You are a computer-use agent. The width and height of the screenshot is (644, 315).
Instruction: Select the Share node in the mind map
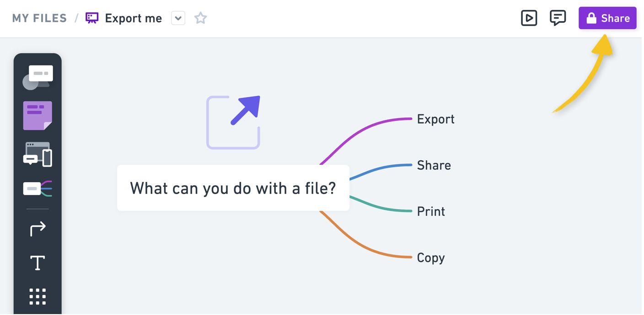[x=434, y=165]
